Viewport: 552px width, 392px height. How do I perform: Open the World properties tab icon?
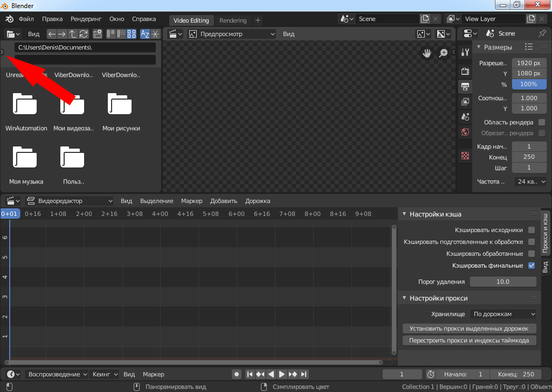[x=465, y=132]
